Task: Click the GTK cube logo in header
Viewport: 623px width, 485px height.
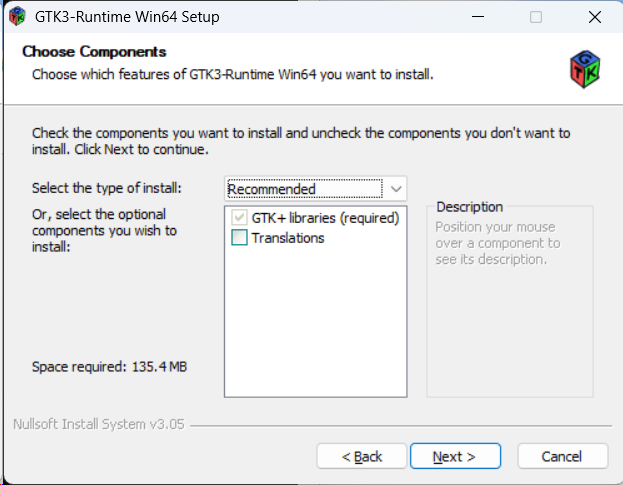Action: pos(585,69)
